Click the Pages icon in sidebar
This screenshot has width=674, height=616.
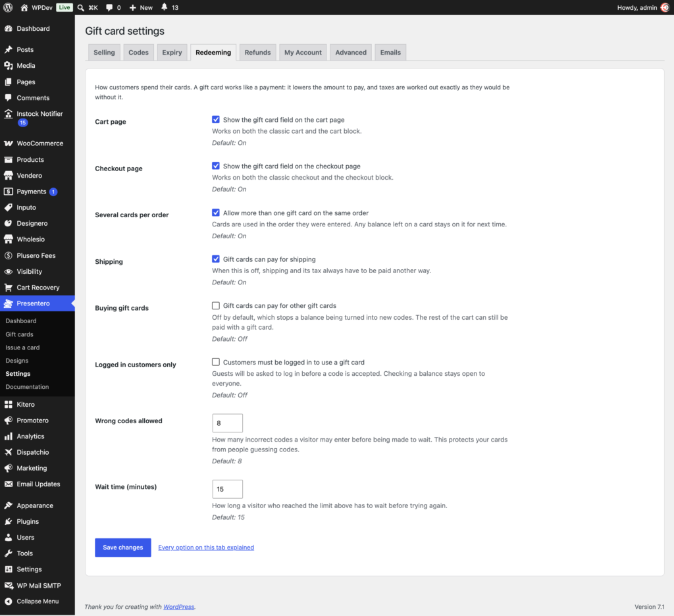[x=8, y=82]
